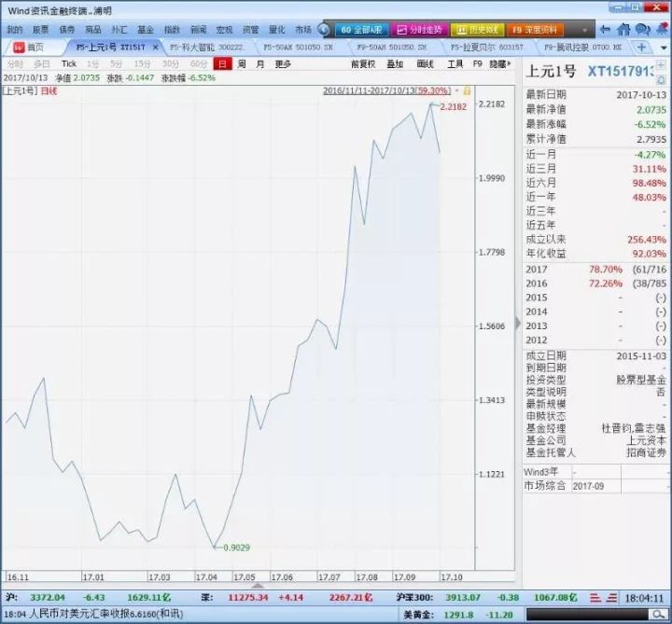Open the 分时走势 intraday chart button
The image size is (672, 624).
417,30
